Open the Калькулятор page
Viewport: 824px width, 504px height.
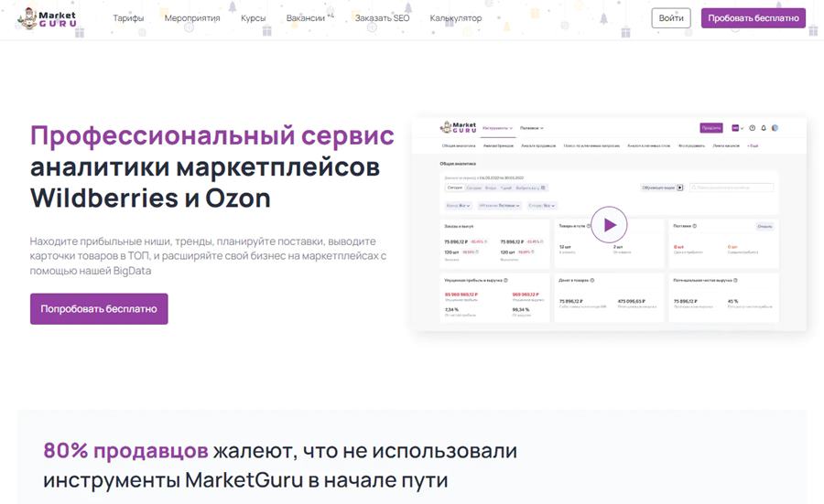pos(456,18)
